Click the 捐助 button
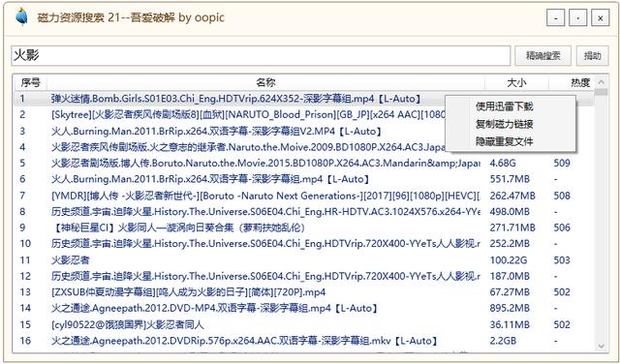The width and height of the screenshot is (620, 364). pos(592,56)
